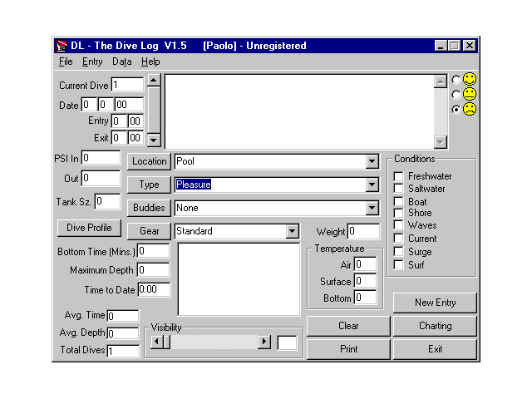This screenshot has height=399, width=532.
Task: Open the Data menu
Action: [122, 62]
